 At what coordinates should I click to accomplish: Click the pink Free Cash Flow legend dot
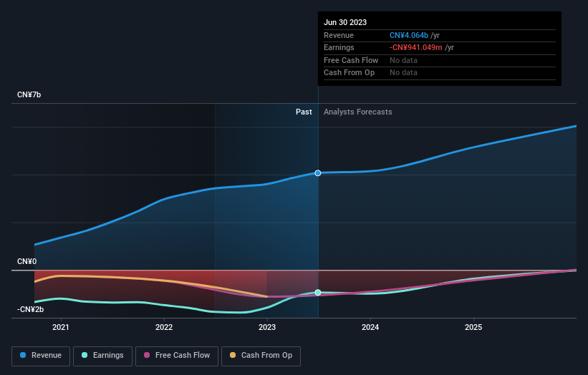coord(147,355)
